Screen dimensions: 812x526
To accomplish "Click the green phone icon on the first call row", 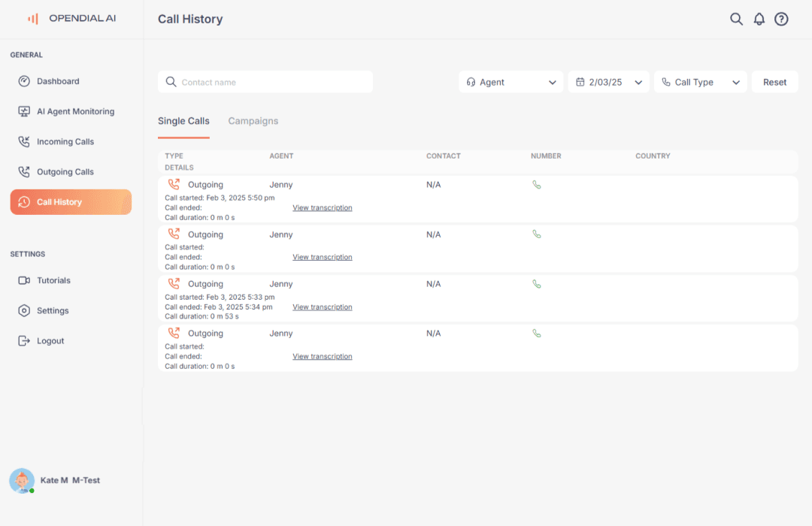I will tap(536, 184).
